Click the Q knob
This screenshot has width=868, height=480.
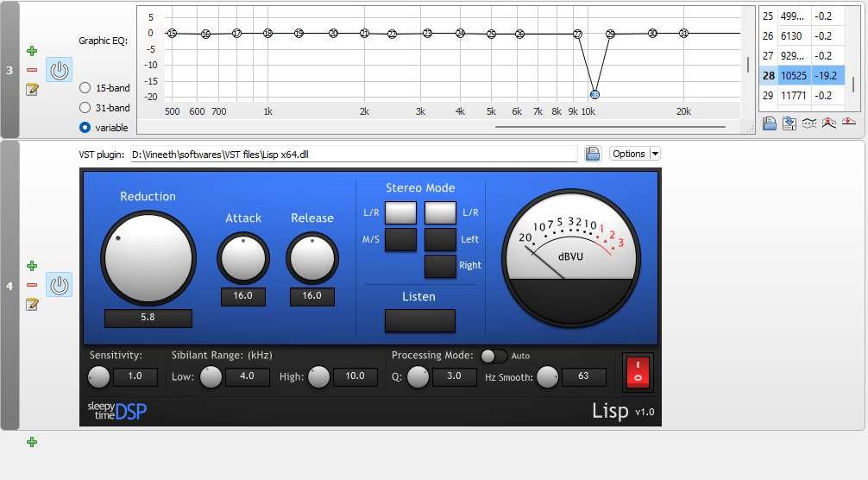click(x=418, y=377)
